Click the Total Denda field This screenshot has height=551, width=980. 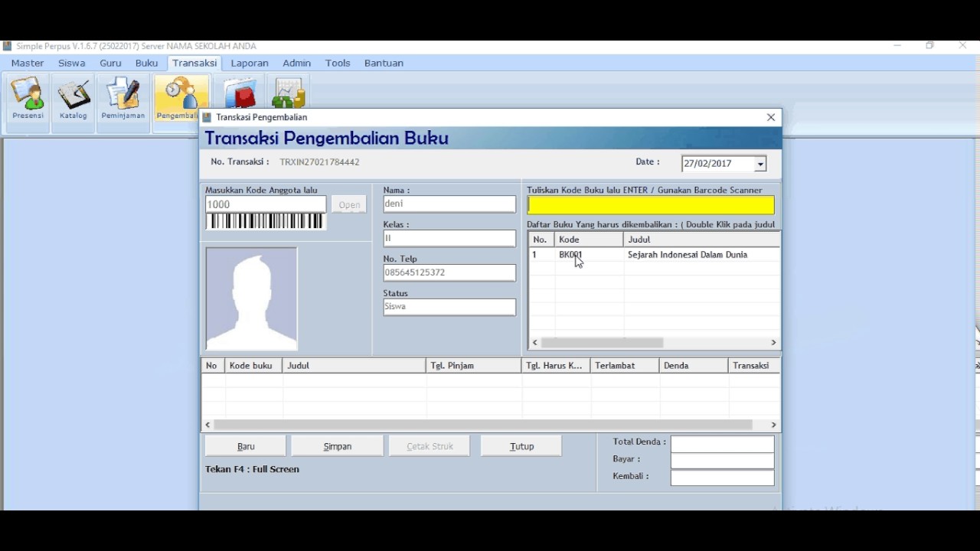722,443
